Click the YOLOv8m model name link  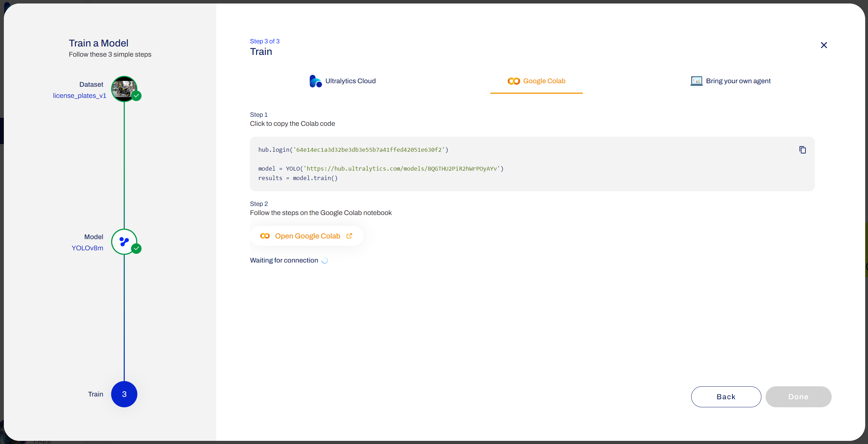pyautogui.click(x=87, y=248)
